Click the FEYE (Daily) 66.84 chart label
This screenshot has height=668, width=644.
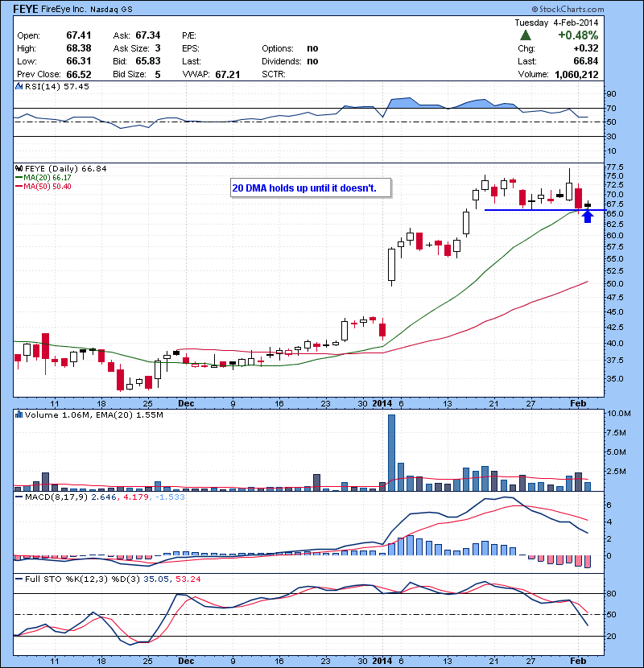[66, 169]
